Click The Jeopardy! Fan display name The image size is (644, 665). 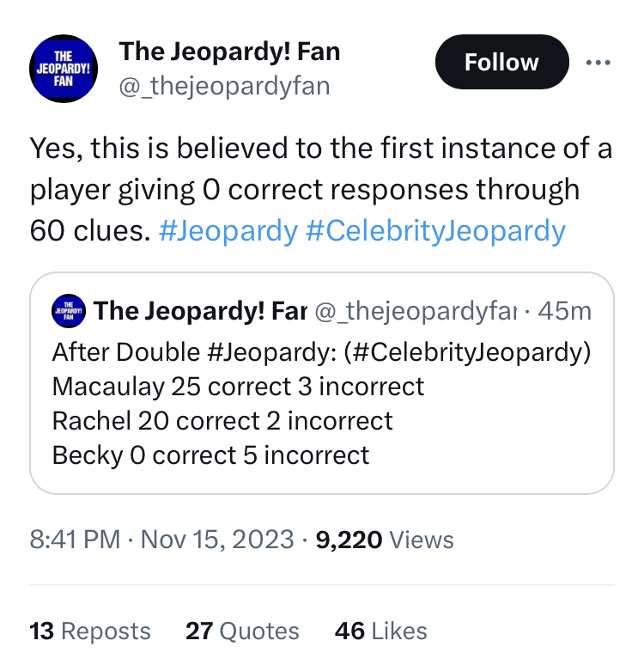tap(229, 52)
